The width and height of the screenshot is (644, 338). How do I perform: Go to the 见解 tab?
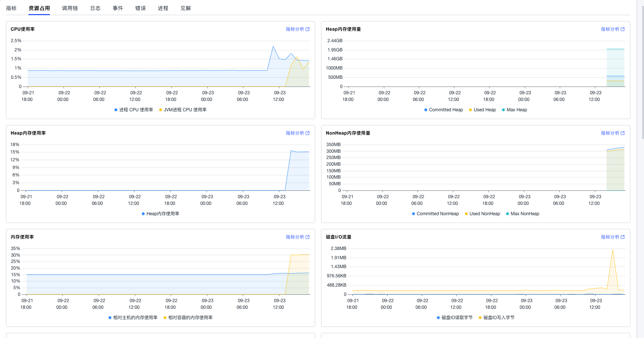(185, 8)
